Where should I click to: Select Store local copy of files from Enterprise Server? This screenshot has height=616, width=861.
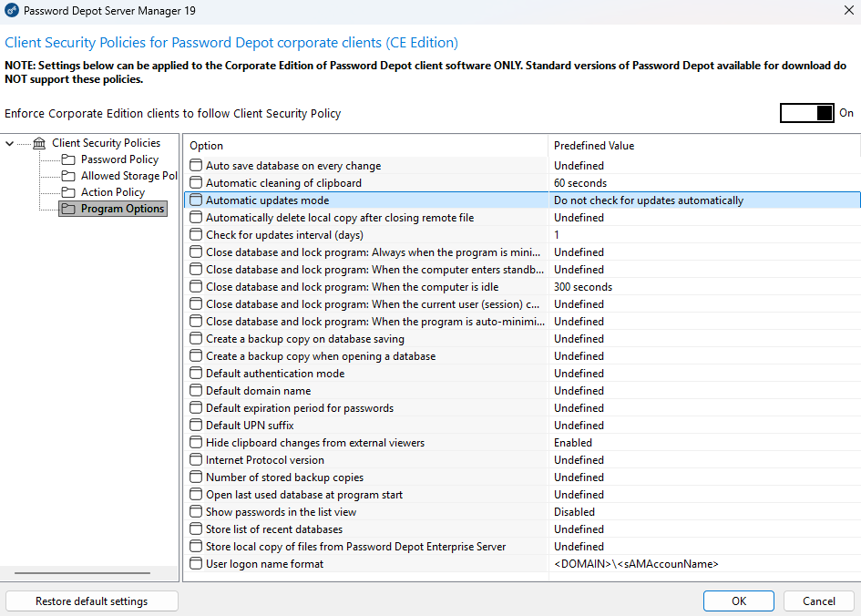click(522, 547)
